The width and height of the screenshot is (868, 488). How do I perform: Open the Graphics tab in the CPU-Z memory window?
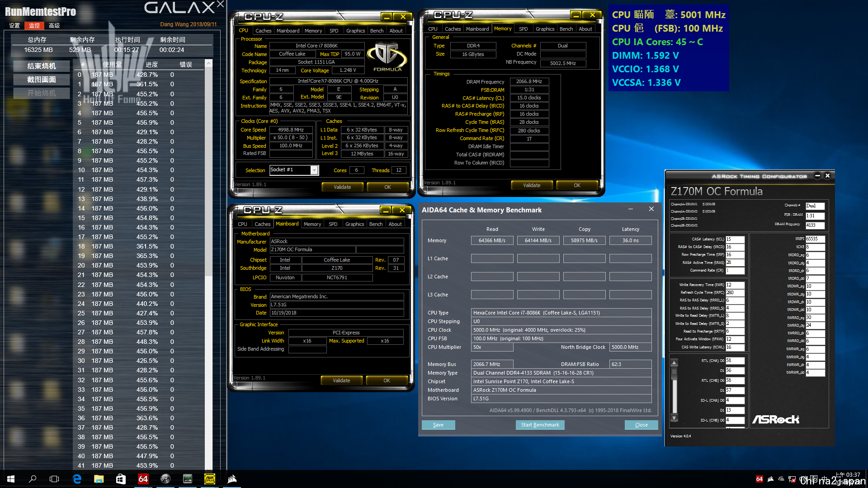[545, 29]
